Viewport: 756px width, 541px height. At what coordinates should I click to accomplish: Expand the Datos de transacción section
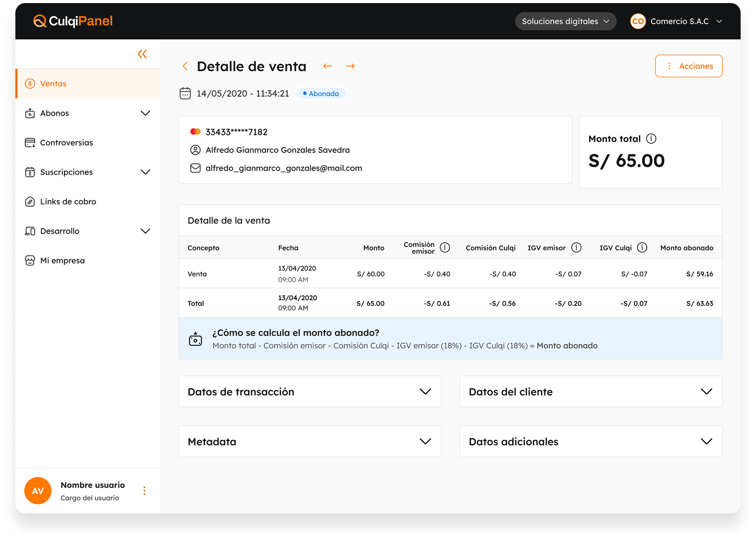pos(425,391)
